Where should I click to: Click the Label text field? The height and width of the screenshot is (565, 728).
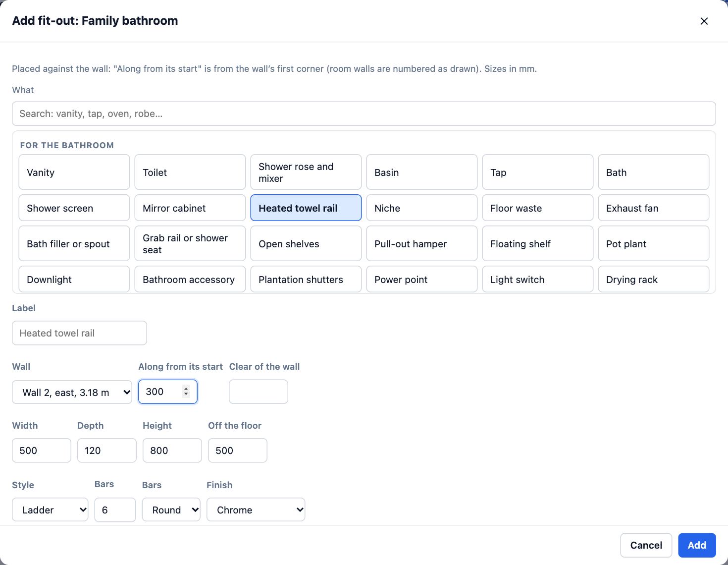point(79,333)
